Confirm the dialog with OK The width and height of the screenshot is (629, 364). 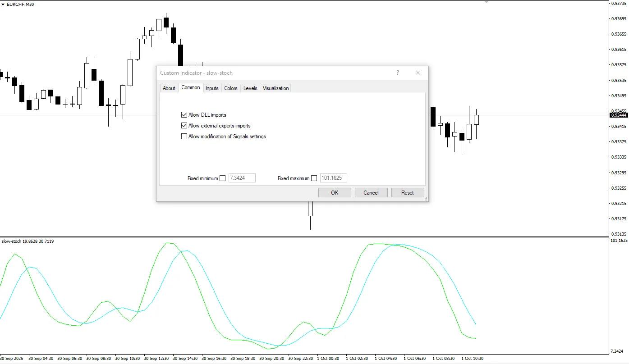(x=335, y=193)
